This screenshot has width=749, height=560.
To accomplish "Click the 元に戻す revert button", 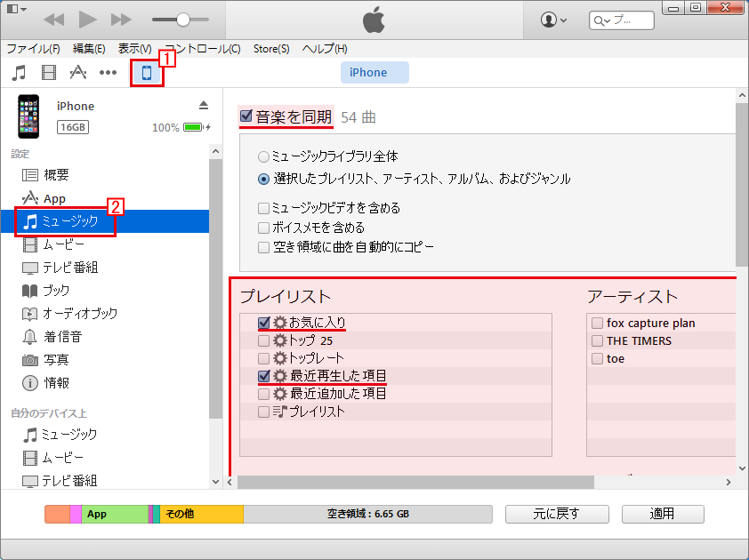I will coord(557,514).
